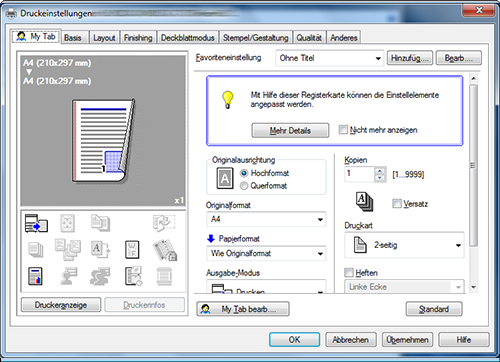Decrease copies with the Kopien down arrow

(x=380, y=178)
